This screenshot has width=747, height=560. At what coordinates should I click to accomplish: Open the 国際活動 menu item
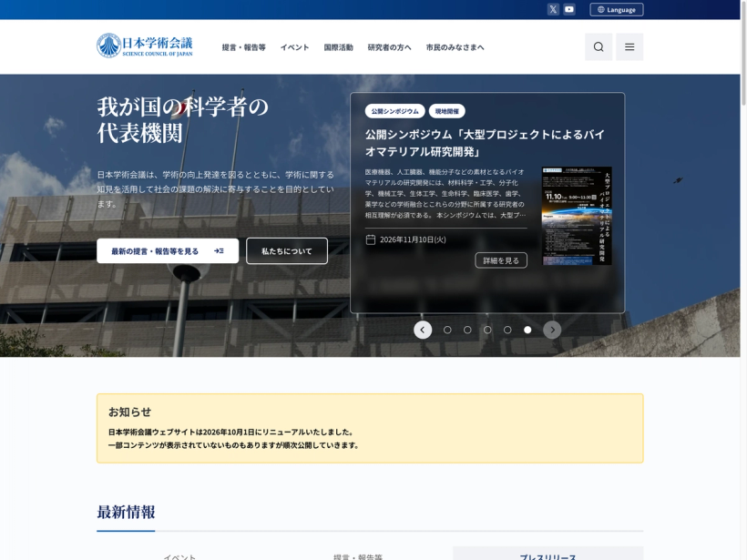(x=338, y=47)
